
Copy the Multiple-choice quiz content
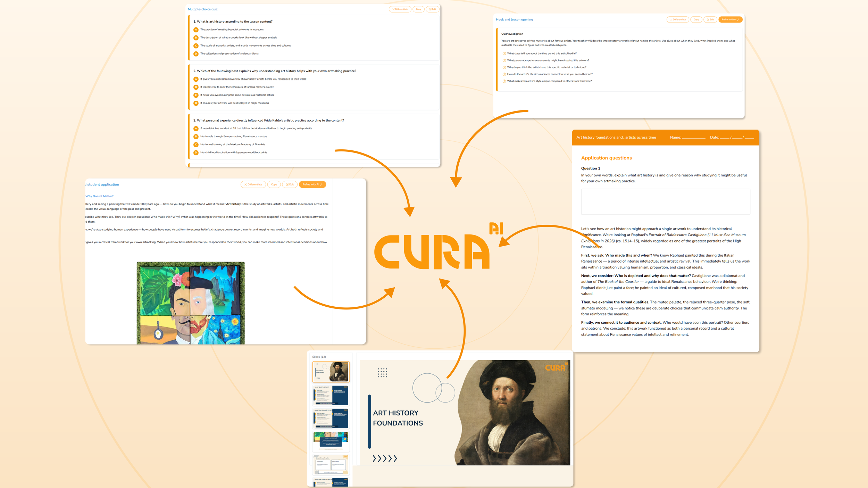[x=418, y=9]
